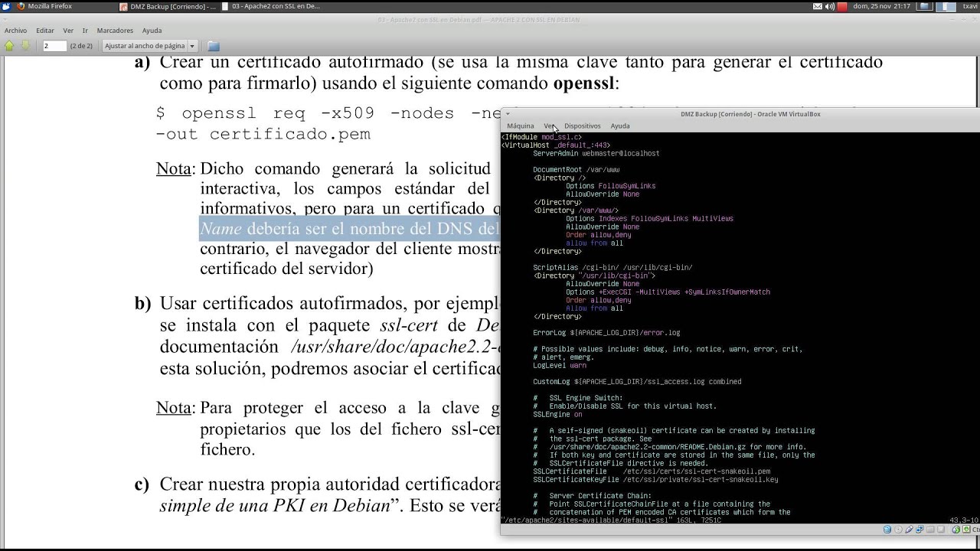This screenshot has height=551, width=980.
Task: Click first underlined 'Nota' above item b) in PDF
Action: [175, 169]
